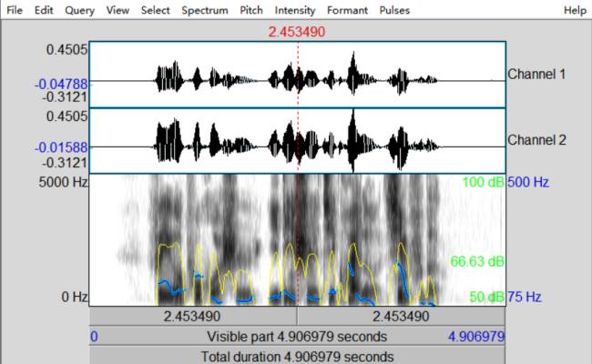The height and width of the screenshot is (364, 592).
Task: Click the red cursor time label 2.453490
Action: click(x=297, y=31)
